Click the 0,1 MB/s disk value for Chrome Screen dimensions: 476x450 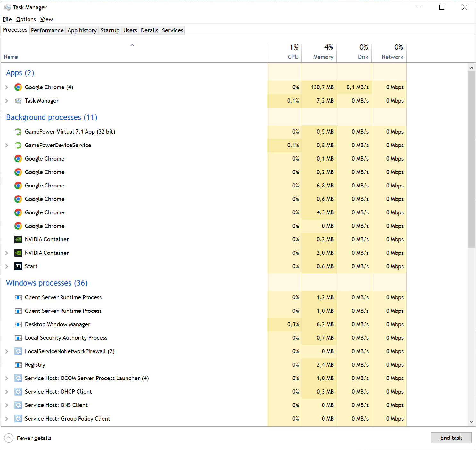click(354, 87)
